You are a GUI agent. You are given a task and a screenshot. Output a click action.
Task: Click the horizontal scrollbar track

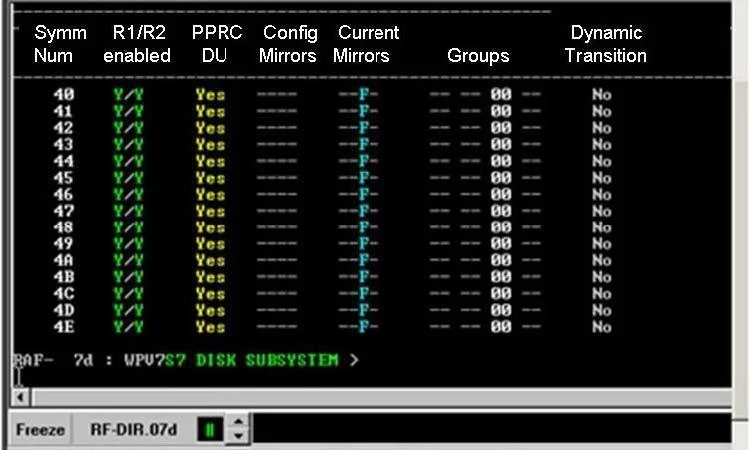(x=382, y=397)
